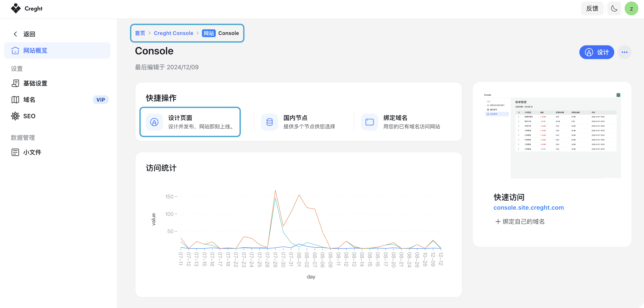The height and width of the screenshot is (308, 644).
Task: Navigate to Creght Console breadcrumb
Action: point(174,33)
